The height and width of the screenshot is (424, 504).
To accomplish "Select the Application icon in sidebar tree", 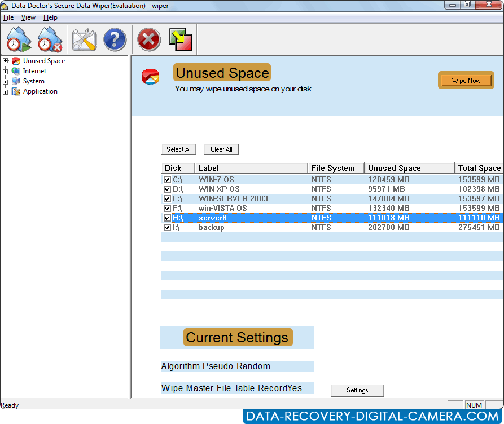I will (x=16, y=91).
